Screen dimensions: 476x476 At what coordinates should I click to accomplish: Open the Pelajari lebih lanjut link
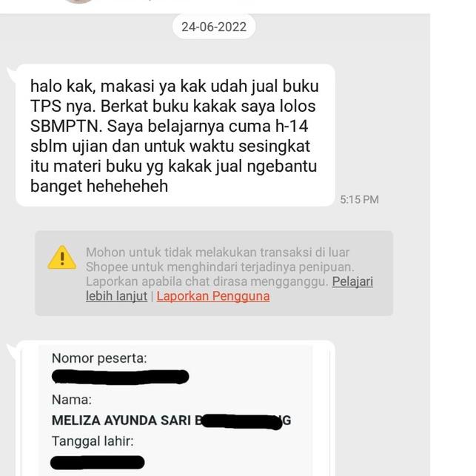352,281
